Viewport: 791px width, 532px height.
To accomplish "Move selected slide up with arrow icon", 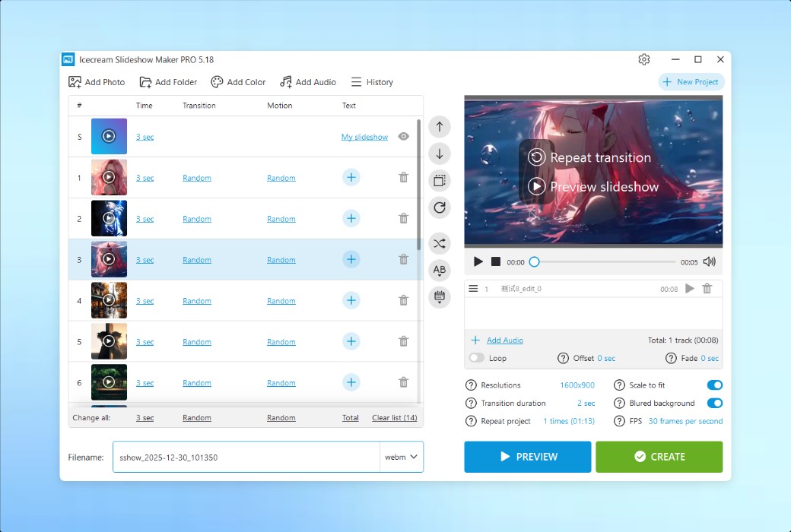I will pos(439,127).
